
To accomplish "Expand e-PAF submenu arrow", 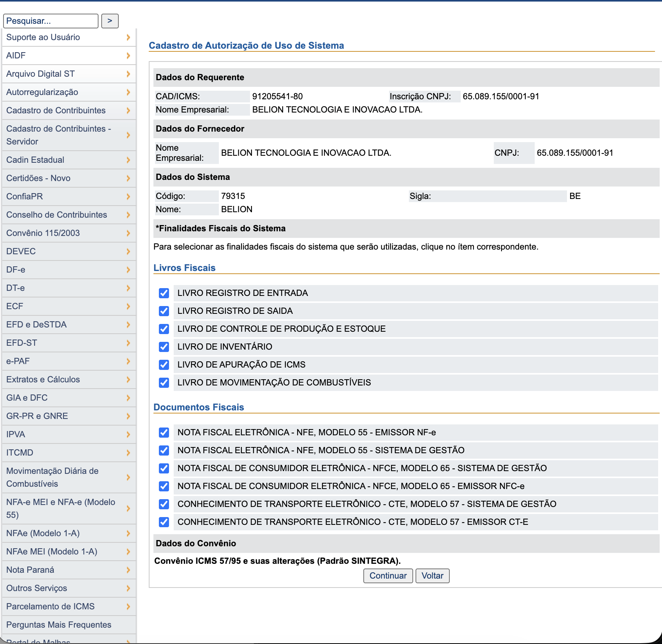I will [x=128, y=361].
